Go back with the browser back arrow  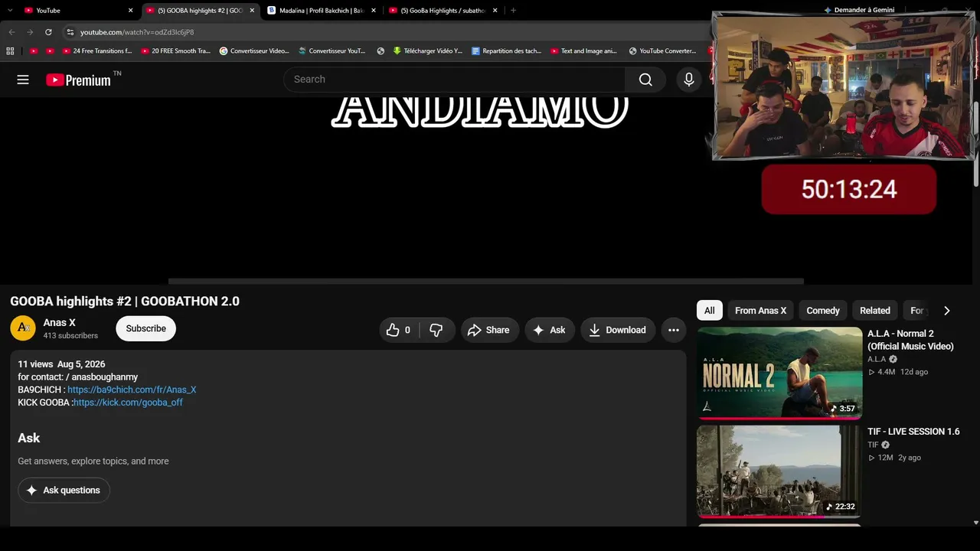tap(11, 32)
